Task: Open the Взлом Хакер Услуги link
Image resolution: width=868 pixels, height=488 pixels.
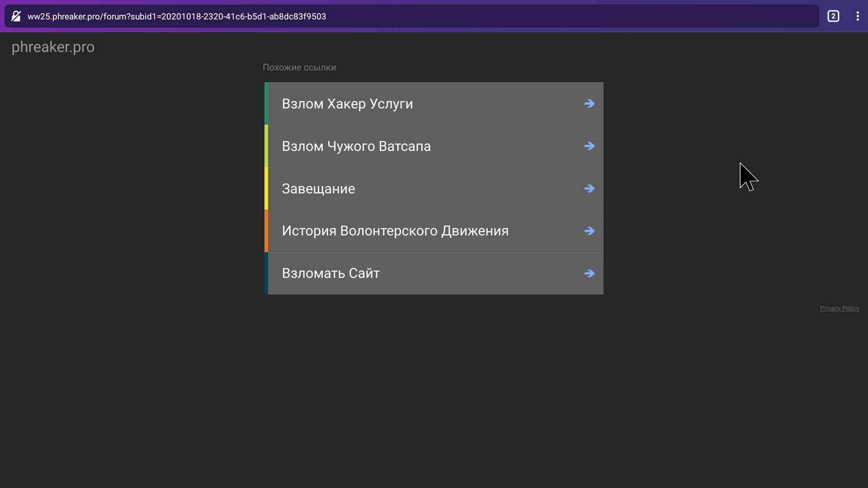Action: (x=434, y=103)
